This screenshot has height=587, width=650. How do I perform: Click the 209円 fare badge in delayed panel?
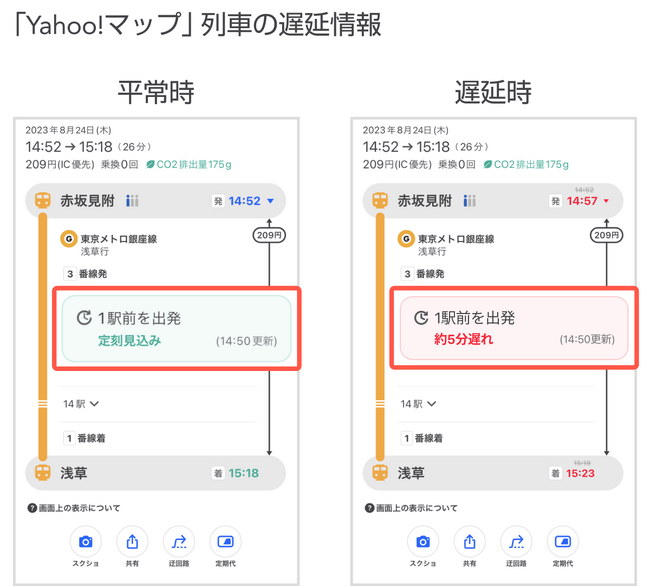coord(606,235)
